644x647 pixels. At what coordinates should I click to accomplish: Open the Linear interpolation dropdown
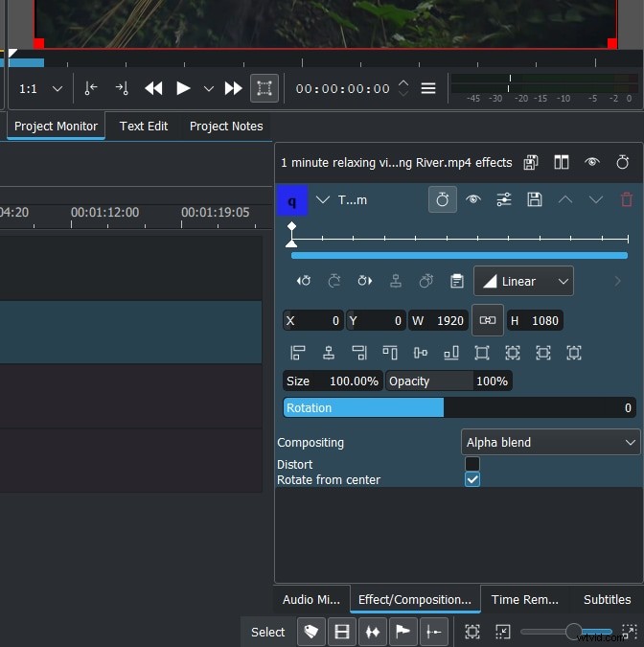(523, 281)
